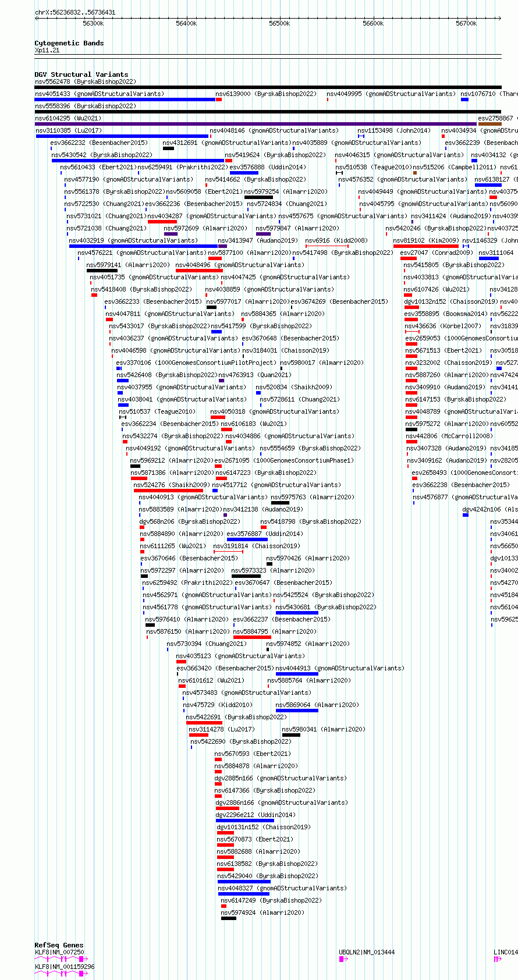
Task: Select the blue bar under nsv5869064
Action: (297, 711)
